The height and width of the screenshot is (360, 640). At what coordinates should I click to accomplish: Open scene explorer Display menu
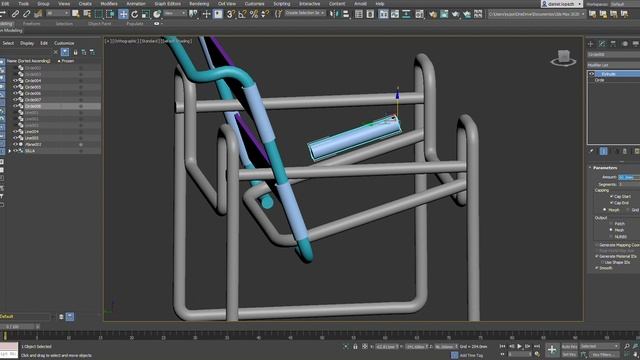click(27, 43)
